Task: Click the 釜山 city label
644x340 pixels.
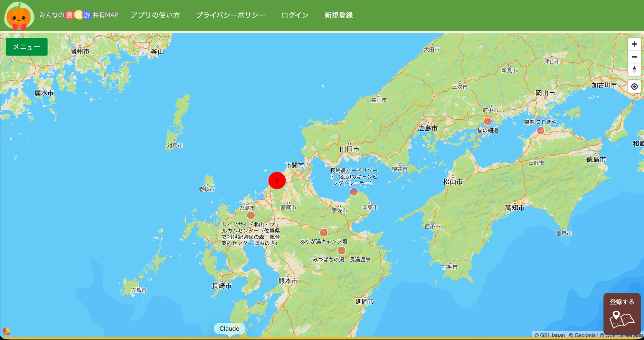Action: [x=157, y=51]
